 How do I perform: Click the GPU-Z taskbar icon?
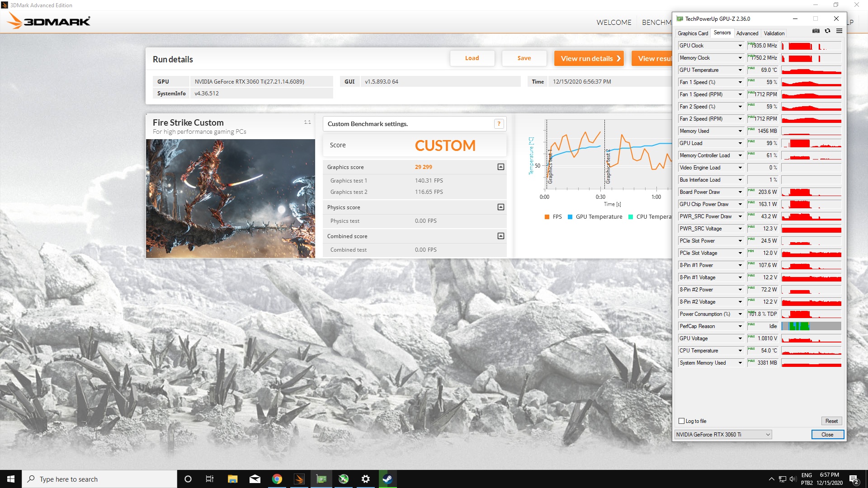pyautogui.click(x=321, y=479)
